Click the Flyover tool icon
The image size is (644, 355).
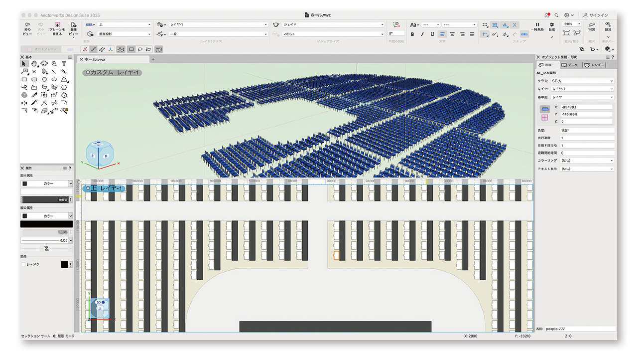(x=44, y=64)
